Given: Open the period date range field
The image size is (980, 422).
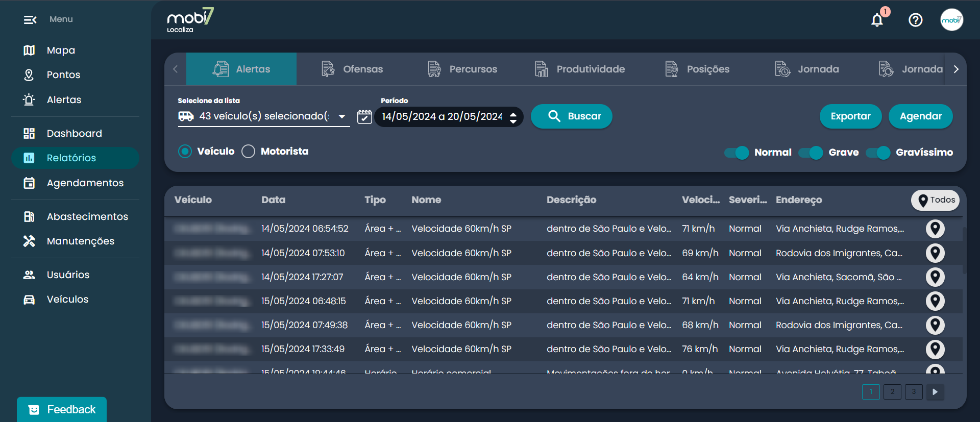Looking at the screenshot, I should (449, 117).
